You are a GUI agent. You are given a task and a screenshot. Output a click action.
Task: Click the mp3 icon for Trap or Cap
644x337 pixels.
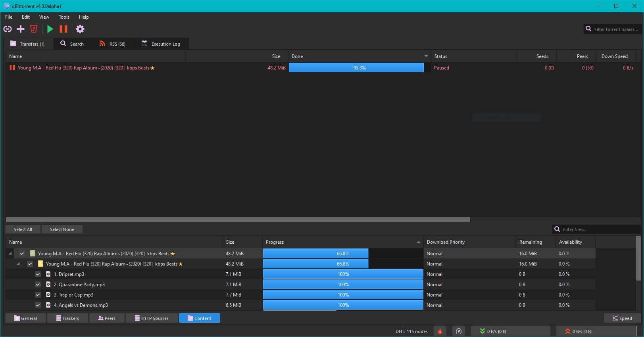(x=48, y=295)
